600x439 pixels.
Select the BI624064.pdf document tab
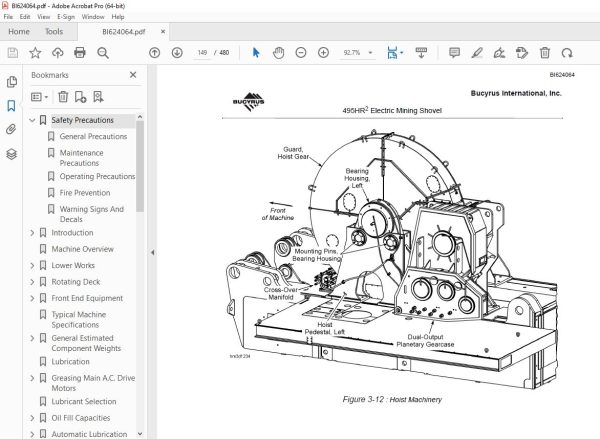[x=123, y=32]
